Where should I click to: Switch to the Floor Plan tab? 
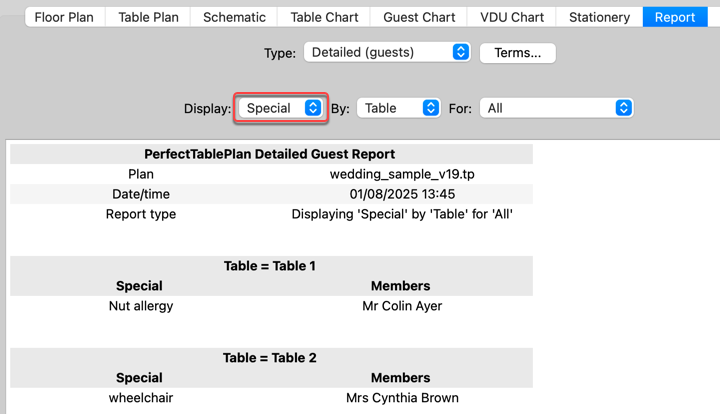tap(66, 17)
